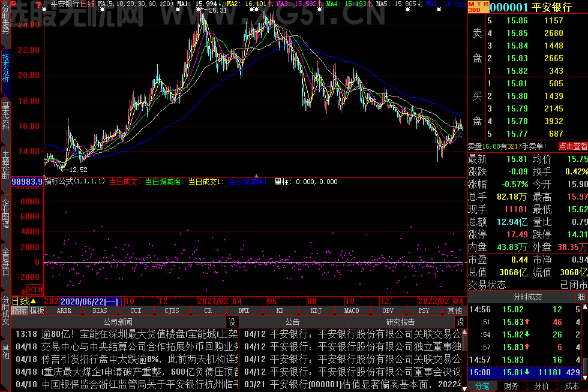Select the MACD indicator tab
The height and width of the screenshot is (392, 588).
[352, 310]
